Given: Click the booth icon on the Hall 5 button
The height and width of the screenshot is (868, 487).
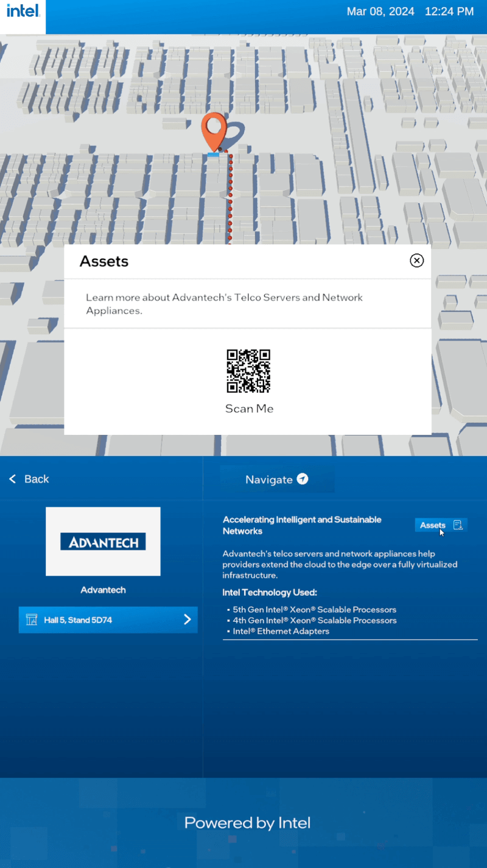Looking at the screenshot, I should (32, 620).
